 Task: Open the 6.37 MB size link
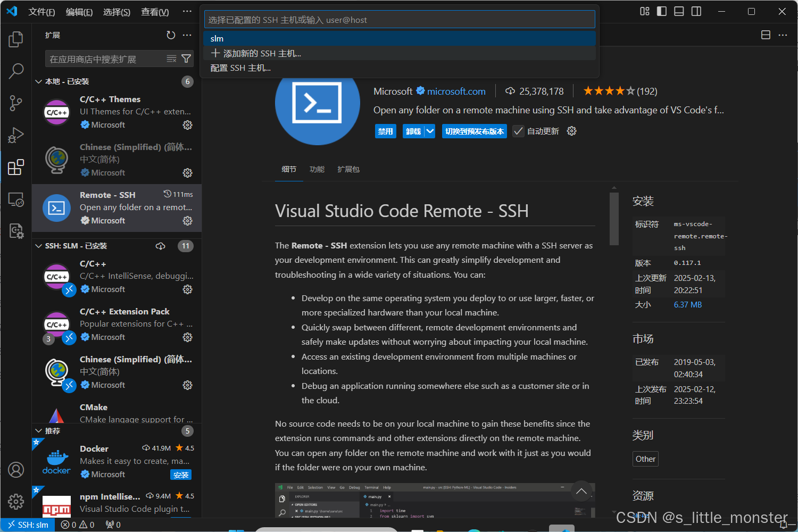pos(687,305)
